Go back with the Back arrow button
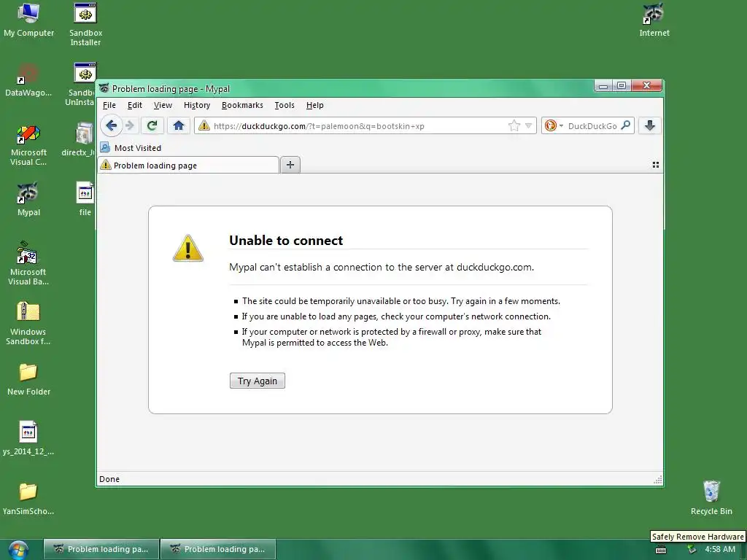Viewport: 747px width, 560px height. [112, 125]
